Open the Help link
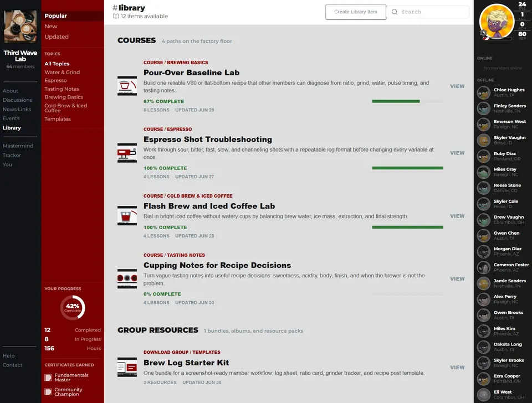Image resolution: width=532 pixels, height=403 pixels. pos(8,356)
